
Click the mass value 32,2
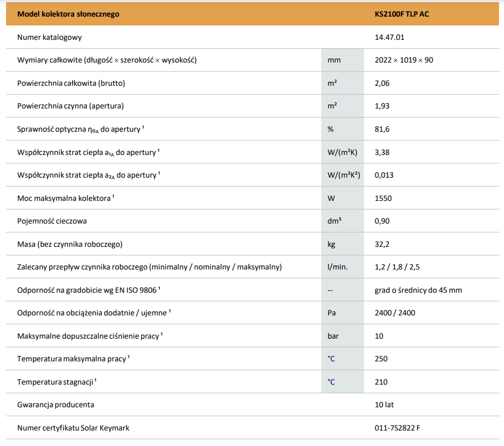(x=383, y=244)
